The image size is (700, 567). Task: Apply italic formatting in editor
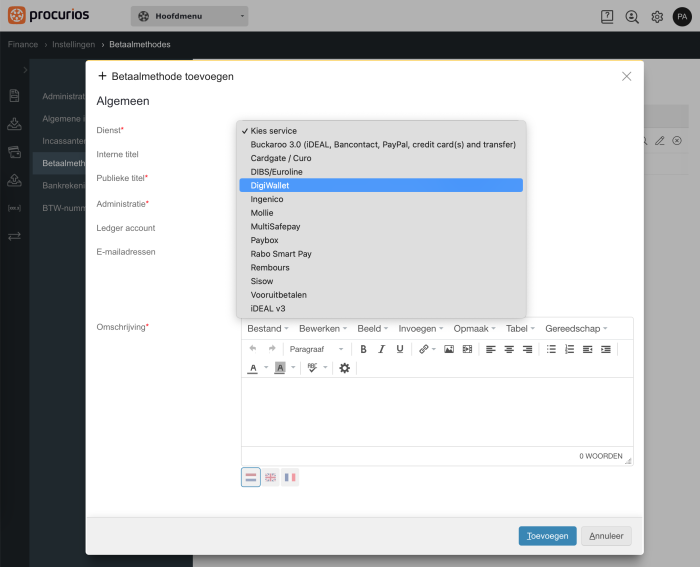(x=381, y=349)
